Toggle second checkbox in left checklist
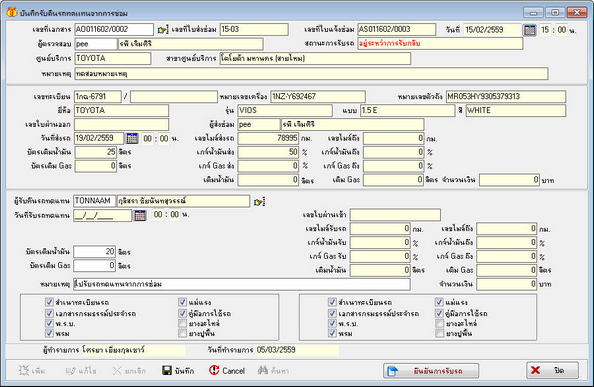Screen dimensions: 594x387 pos(49,313)
